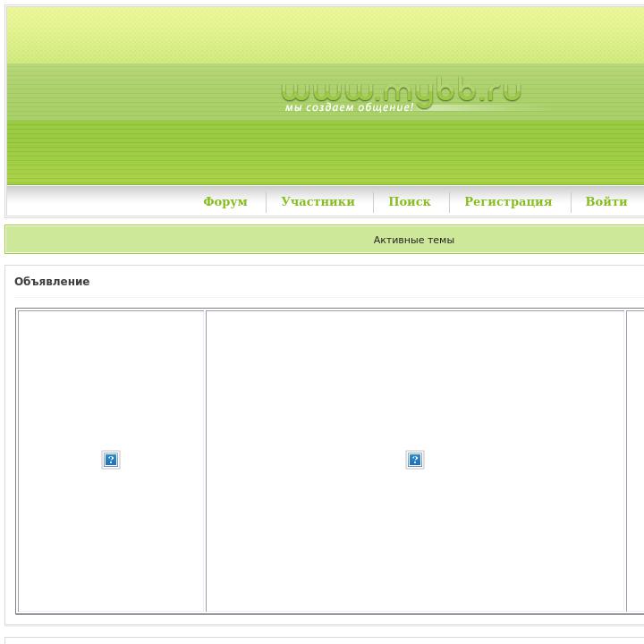The image size is (644, 644).
Task: Click broken image icon in middle table cell
Action: [x=415, y=460]
